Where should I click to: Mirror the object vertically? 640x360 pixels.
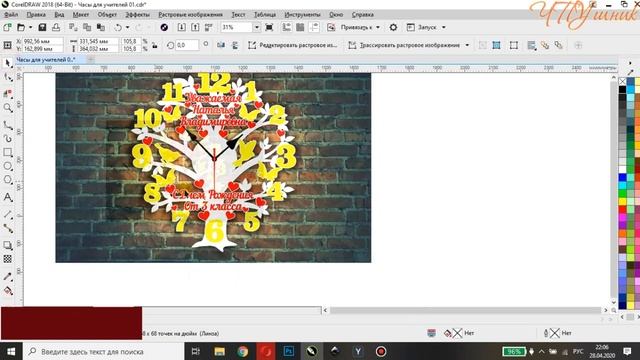[235, 45]
